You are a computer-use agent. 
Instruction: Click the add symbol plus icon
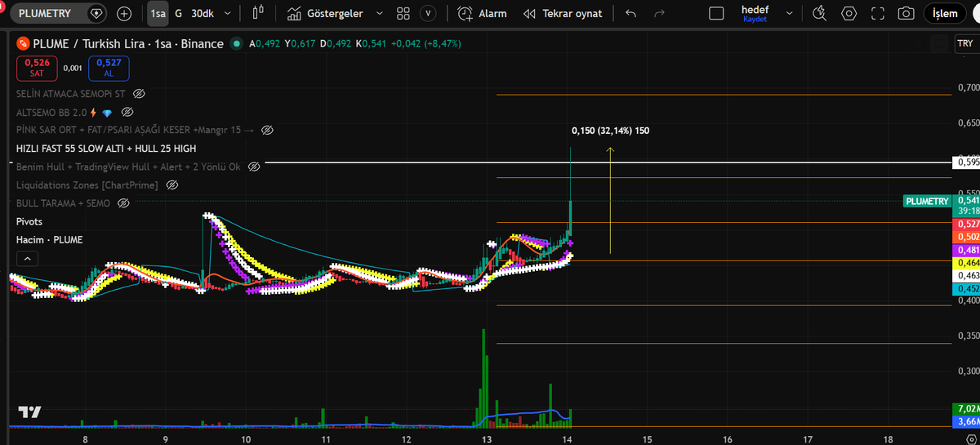124,13
